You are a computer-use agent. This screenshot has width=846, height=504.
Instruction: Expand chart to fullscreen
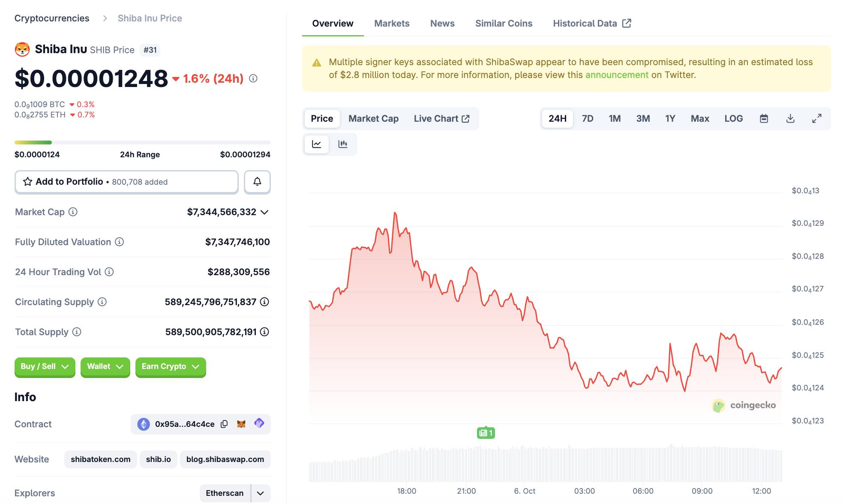(817, 119)
